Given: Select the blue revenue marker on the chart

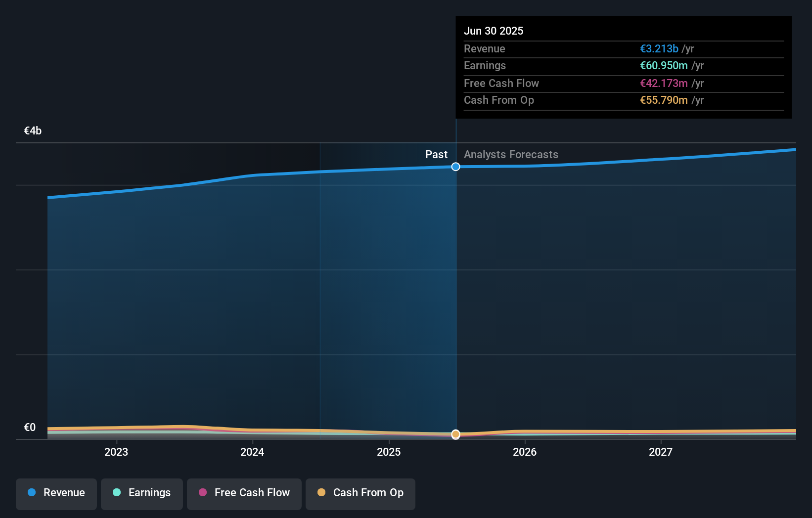Looking at the screenshot, I should tap(455, 167).
